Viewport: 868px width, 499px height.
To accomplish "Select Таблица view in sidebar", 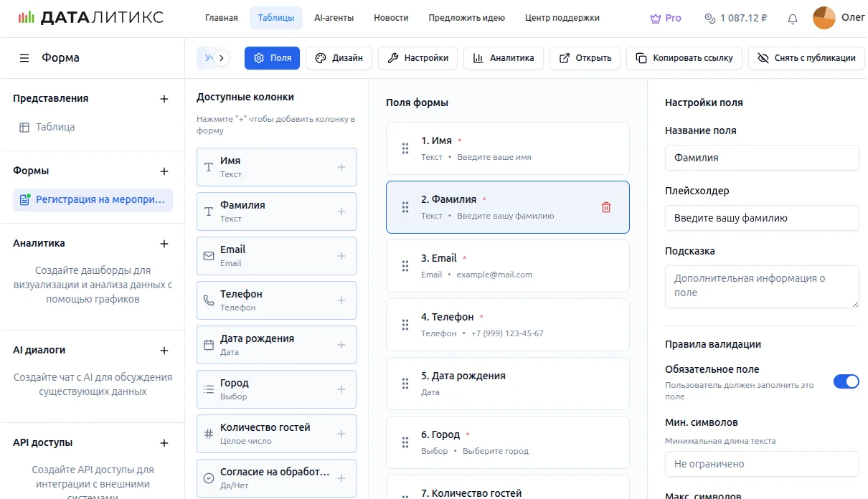I will [x=55, y=127].
